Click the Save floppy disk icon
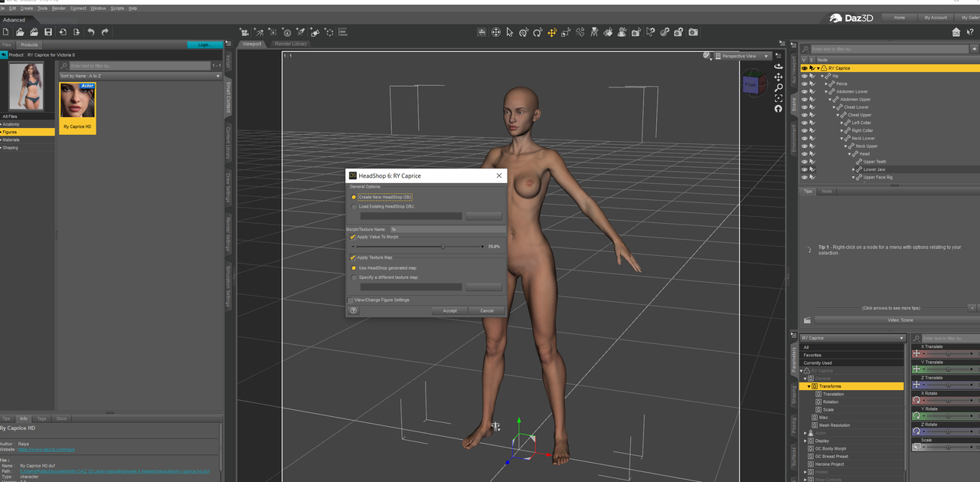Viewport: 980px width, 482px height. tap(48, 32)
